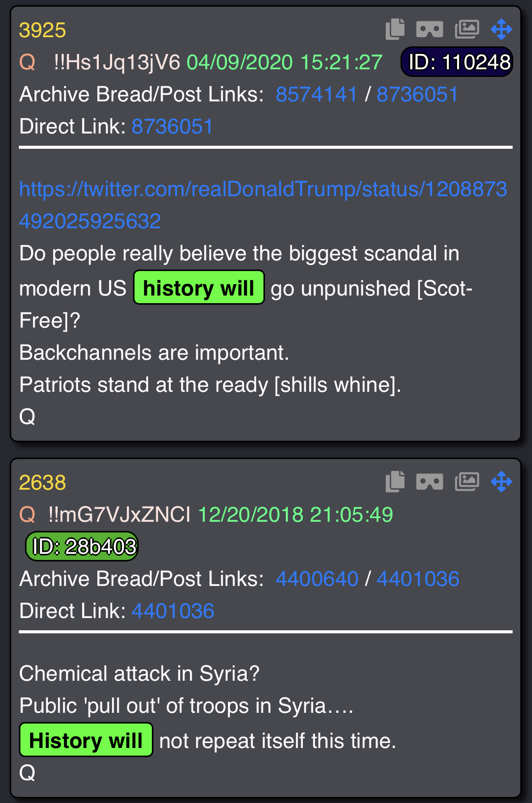Click highlighted 'history will' in post 3925
Viewport: 532px width, 803px height.
[199, 288]
